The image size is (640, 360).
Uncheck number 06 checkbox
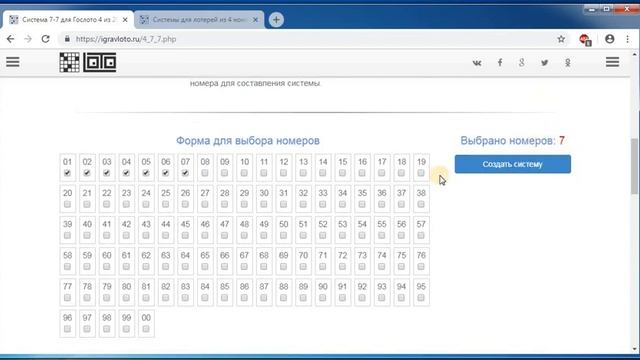click(165, 173)
